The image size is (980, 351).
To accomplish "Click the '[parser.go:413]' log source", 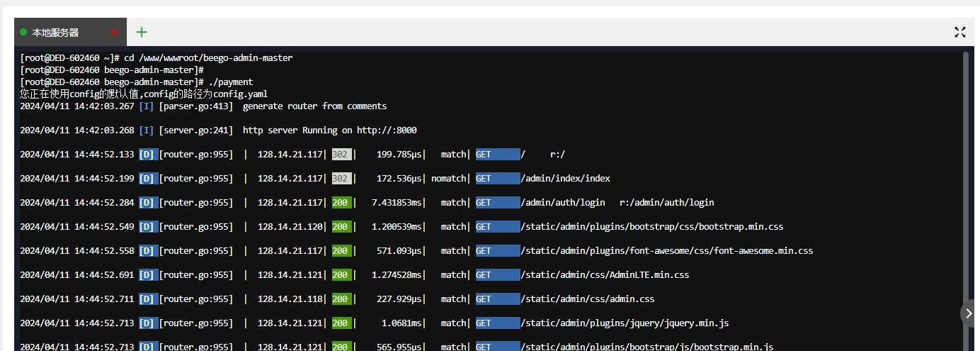I will pos(196,106).
